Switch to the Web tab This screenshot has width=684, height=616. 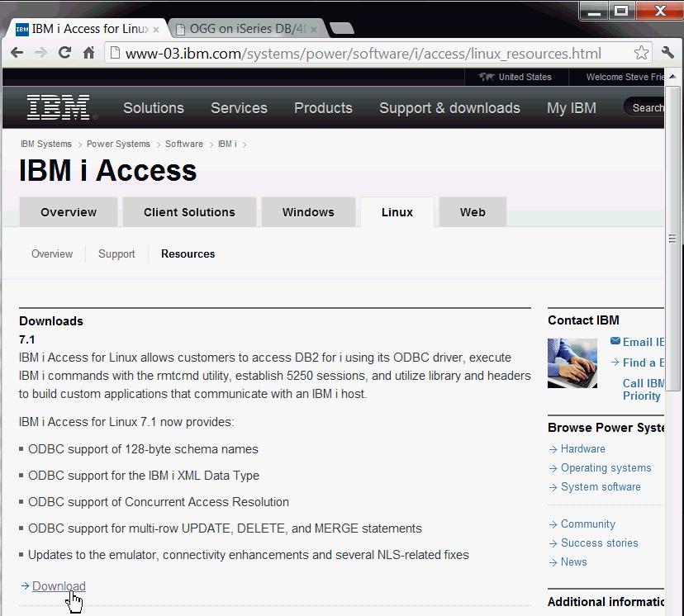[473, 212]
